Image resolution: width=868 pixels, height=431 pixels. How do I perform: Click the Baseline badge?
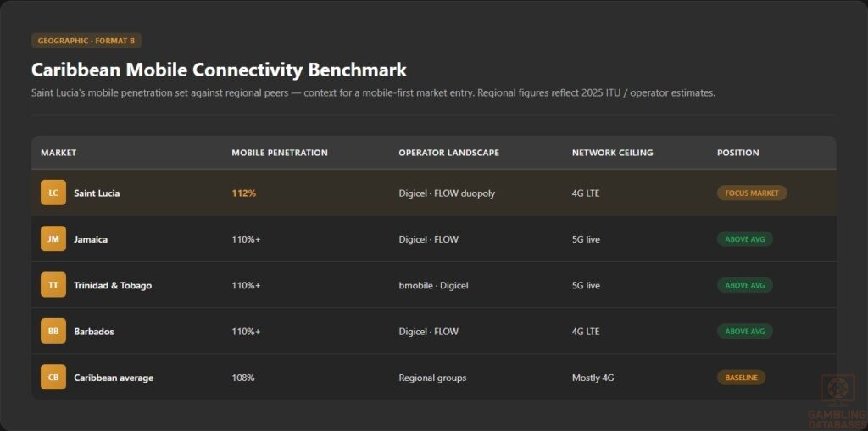741,377
